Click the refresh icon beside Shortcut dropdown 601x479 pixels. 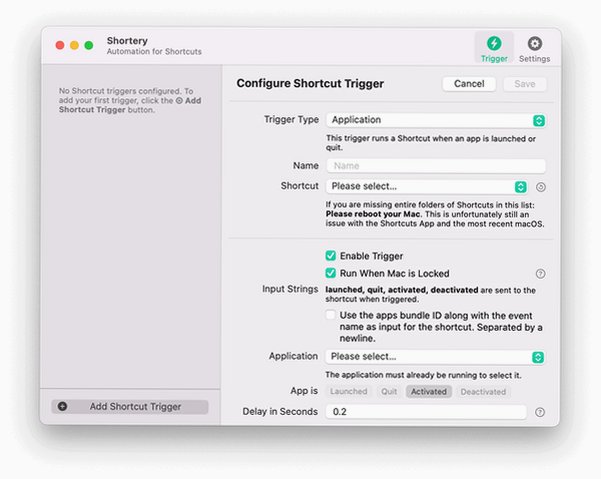point(540,187)
